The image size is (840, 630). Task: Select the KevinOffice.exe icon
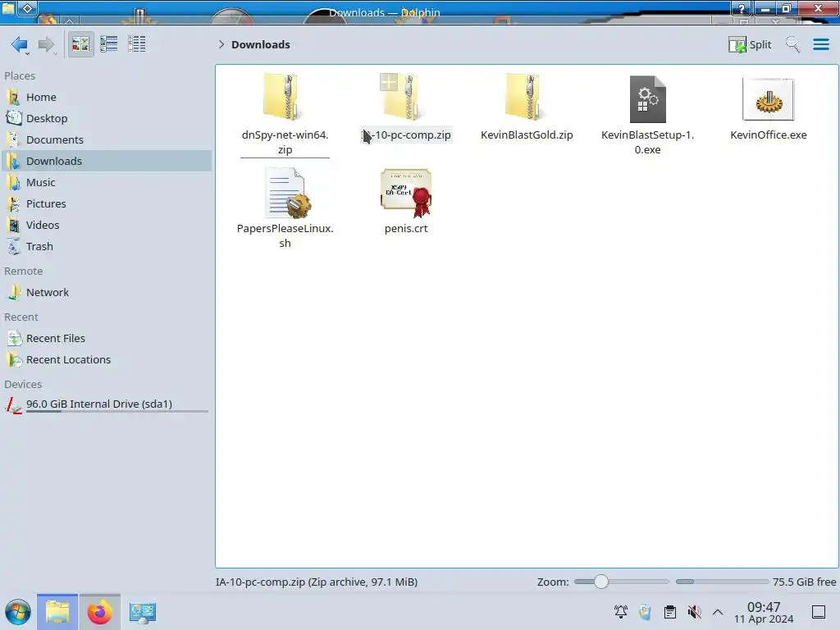tap(768, 99)
